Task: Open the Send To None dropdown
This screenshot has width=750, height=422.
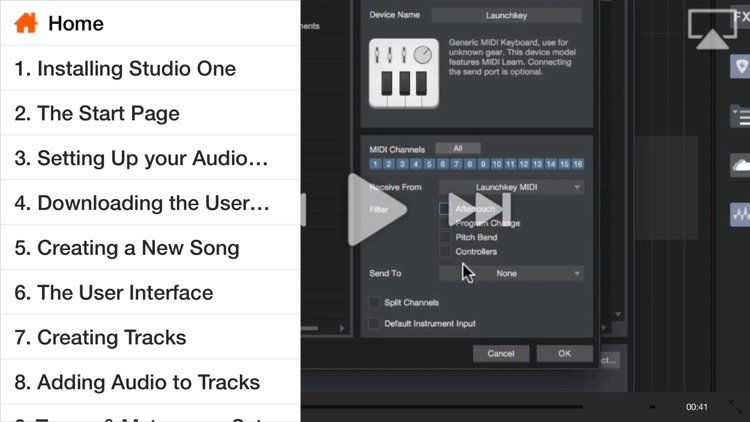Action: 511,273
